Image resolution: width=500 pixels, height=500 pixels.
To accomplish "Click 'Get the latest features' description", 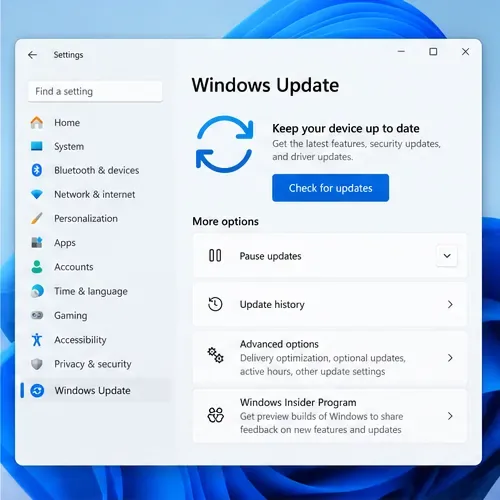I will [x=356, y=150].
